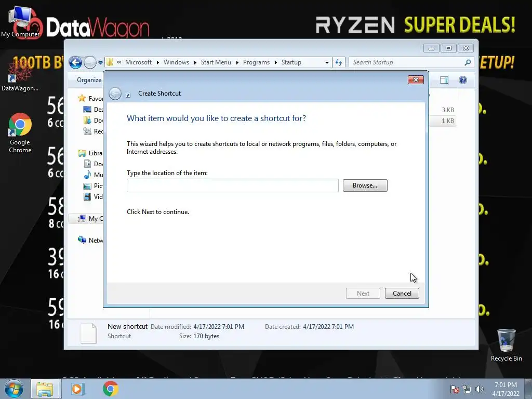The image size is (532, 399).
Task: Click 3 KB size cell in file list
Action: 447,110
